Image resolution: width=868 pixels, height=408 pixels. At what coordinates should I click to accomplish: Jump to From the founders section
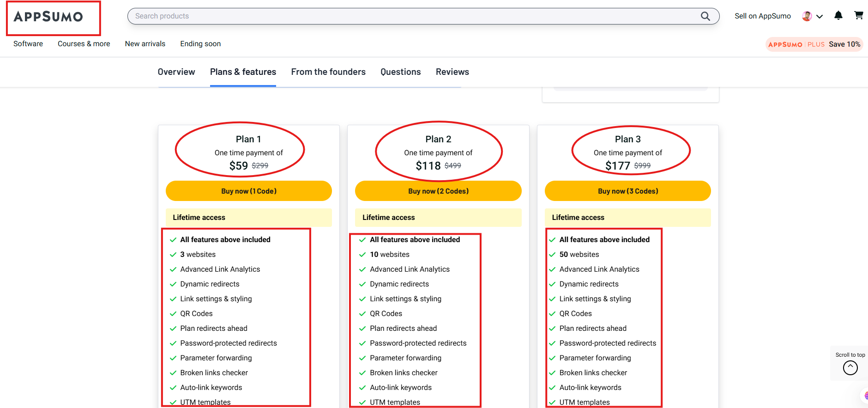328,72
